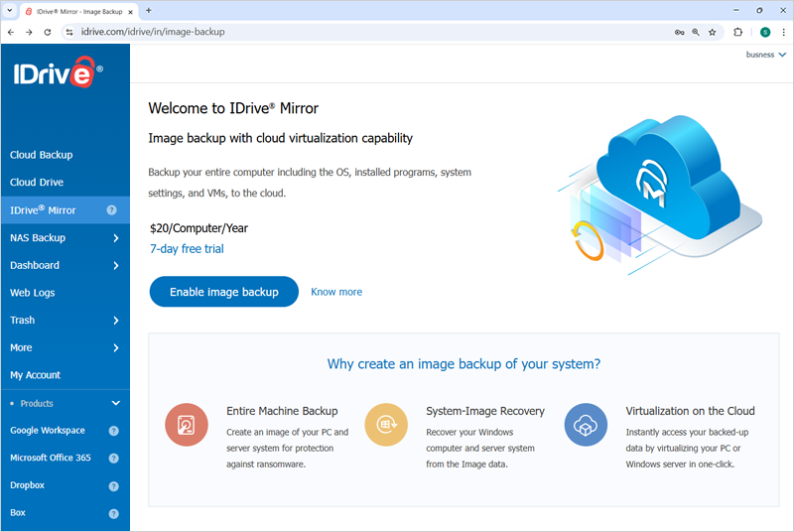
Task: Click the Entire Machine Backup red icon
Action: (187, 425)
